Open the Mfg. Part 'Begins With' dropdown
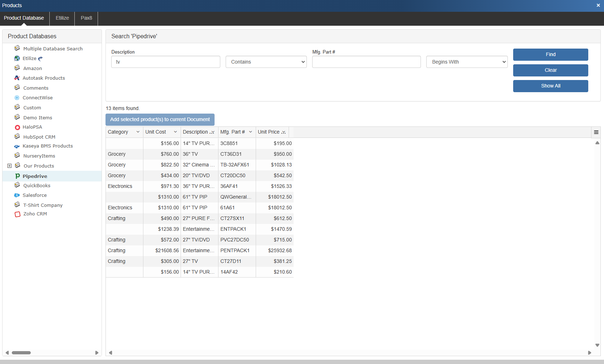 467,62
